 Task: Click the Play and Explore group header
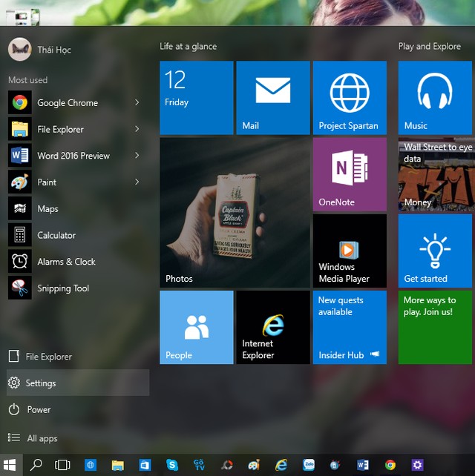[x=430, y=47]
